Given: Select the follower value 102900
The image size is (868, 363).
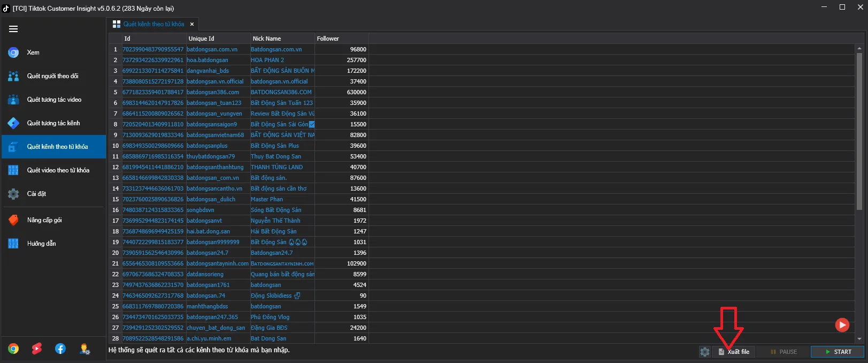Looking at the screenshot, I should click(341, 263).
